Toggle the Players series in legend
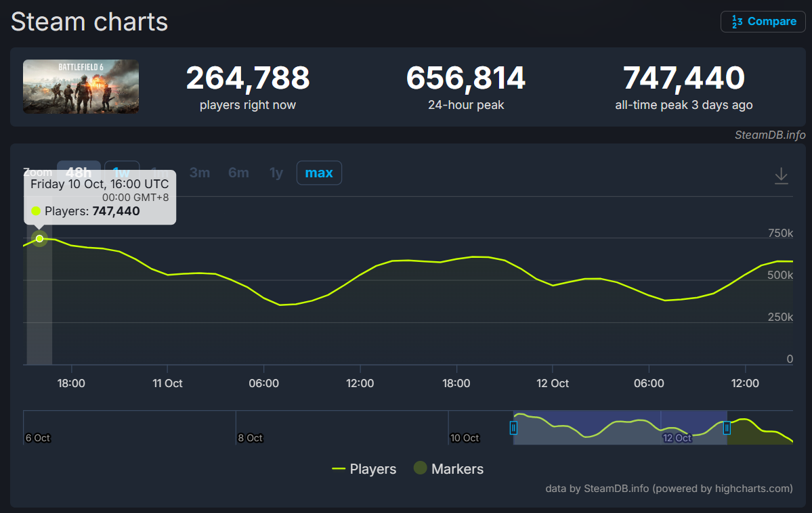 tap(364, 469)
